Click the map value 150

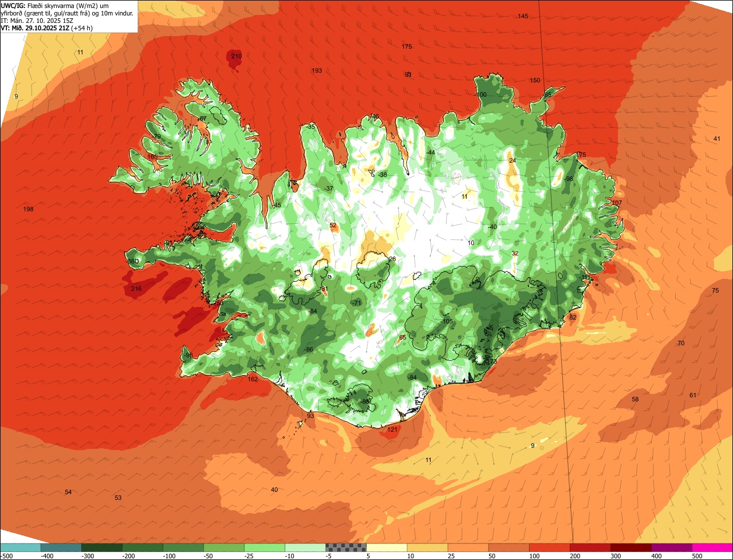click(535, 80)
